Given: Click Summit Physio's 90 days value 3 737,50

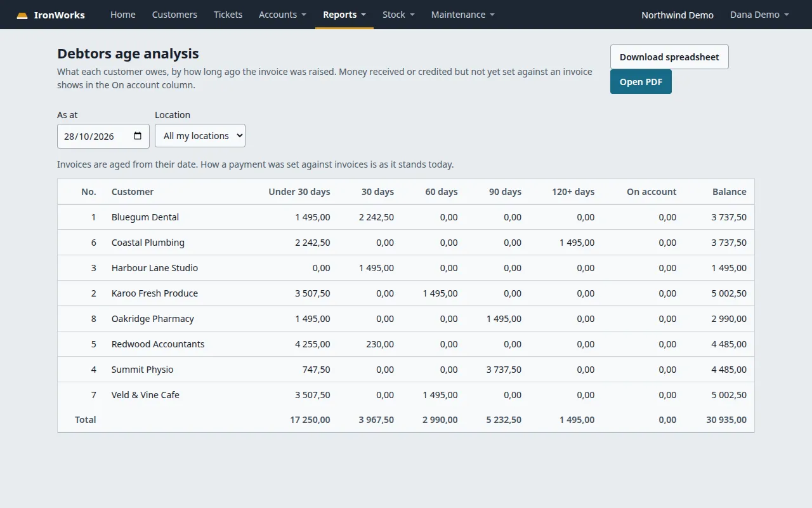Looking at the screenshot, I should pos(504,370).
